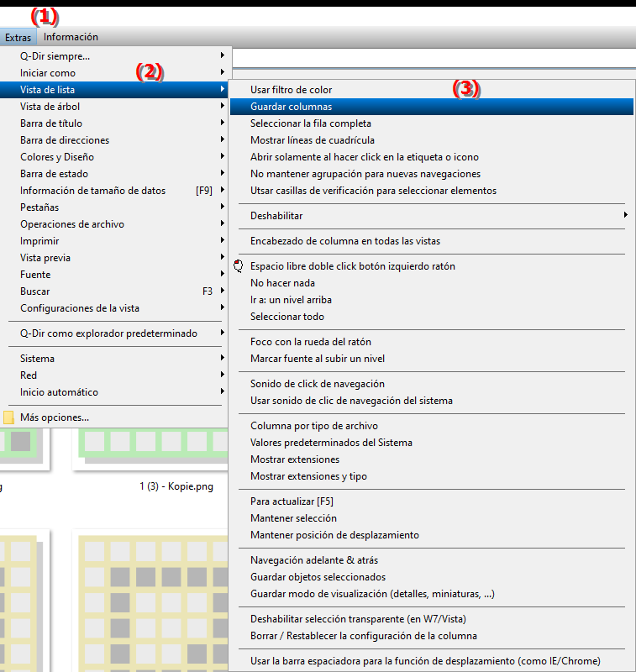Toggle Encabezado de columna en todas las vistas
The height and width of the screenshot is (672, 636).
pos(432,241)
